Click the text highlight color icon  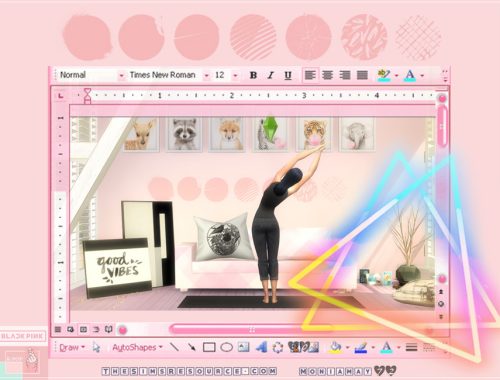pos(384,76)
